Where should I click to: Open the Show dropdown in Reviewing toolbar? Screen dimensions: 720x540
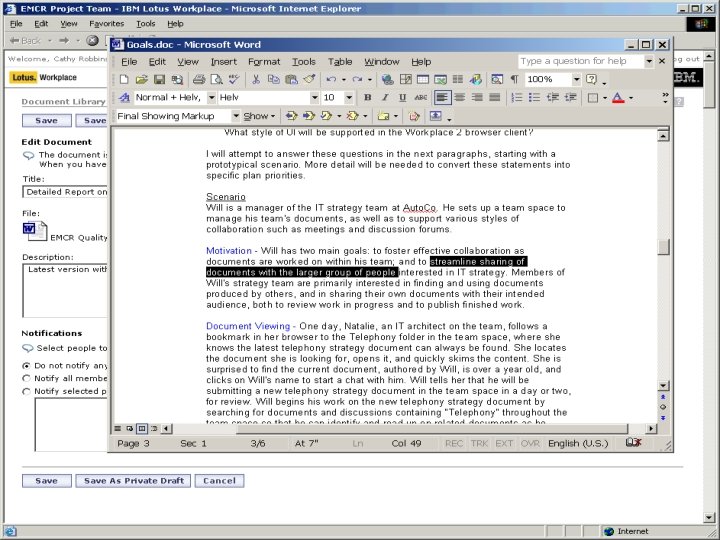click(x=259, y=116)
